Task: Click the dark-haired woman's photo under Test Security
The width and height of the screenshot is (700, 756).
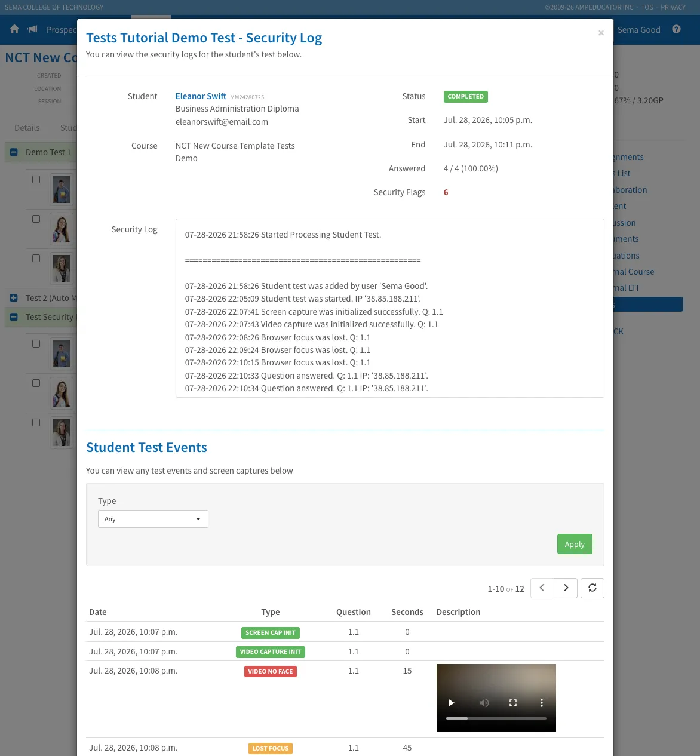Action: tap(62, 393)
